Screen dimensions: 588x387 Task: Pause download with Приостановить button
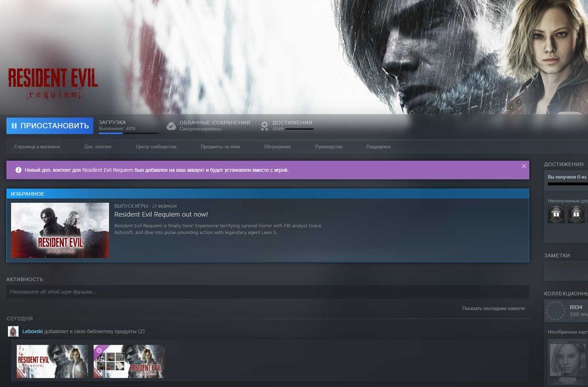(50, 126)
